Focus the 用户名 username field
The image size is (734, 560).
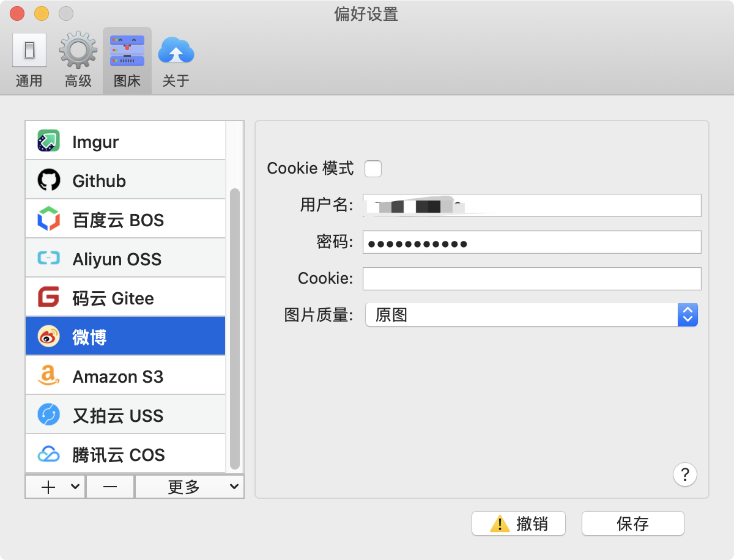[x=532, y=205]
